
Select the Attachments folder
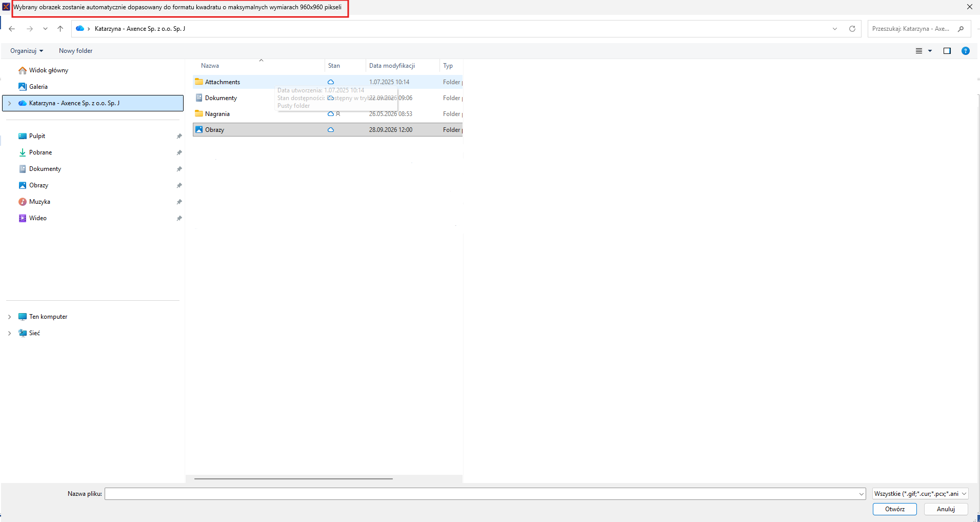tap(328, 82)
